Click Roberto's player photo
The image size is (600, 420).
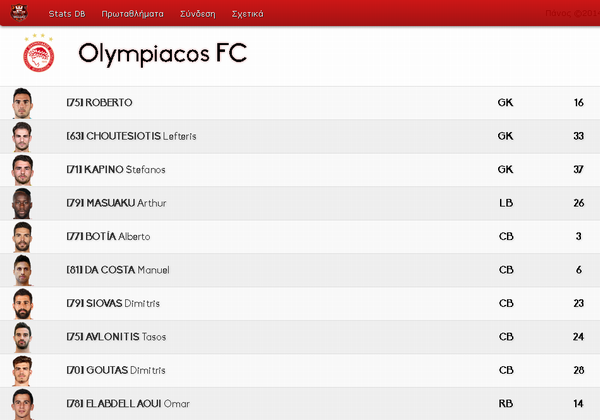(x=22, y=103)
